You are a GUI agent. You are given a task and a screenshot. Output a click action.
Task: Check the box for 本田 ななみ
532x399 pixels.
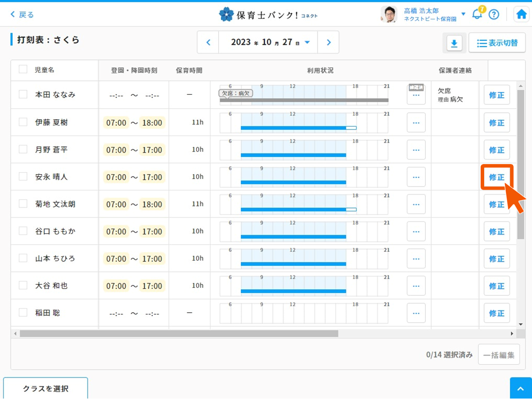(x=23, y=94)
